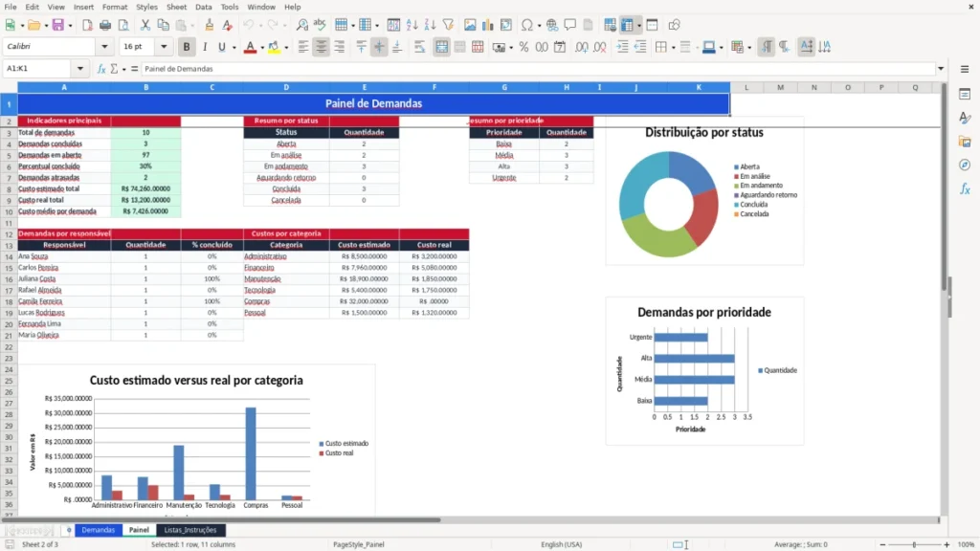Expand the formula bar arrow
Screen dimensions: 980x551
(941, 69)
